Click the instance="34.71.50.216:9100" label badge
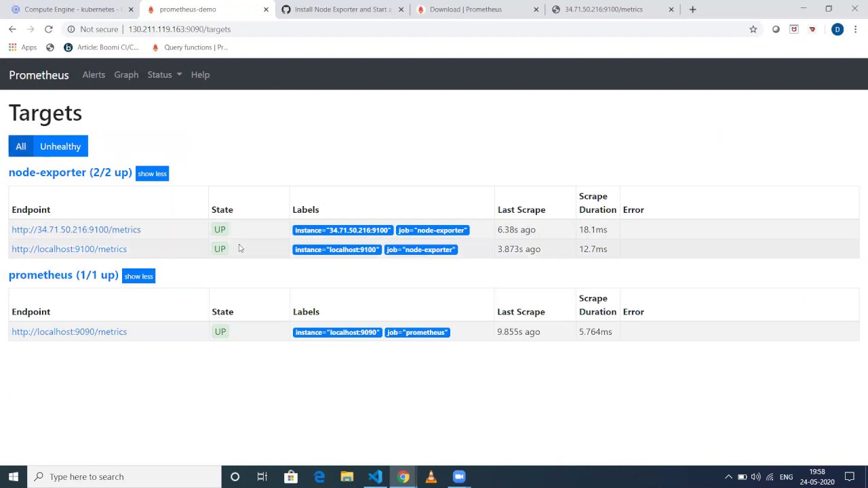The height and width of the screenshot is (488, 868). (x=343, y=230)
